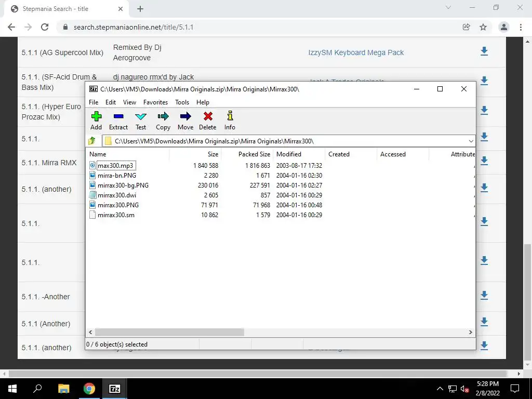Reload the Chrome page
Image resolution: width=532 pixels, height=399 pixels.
tap(45, 27)
